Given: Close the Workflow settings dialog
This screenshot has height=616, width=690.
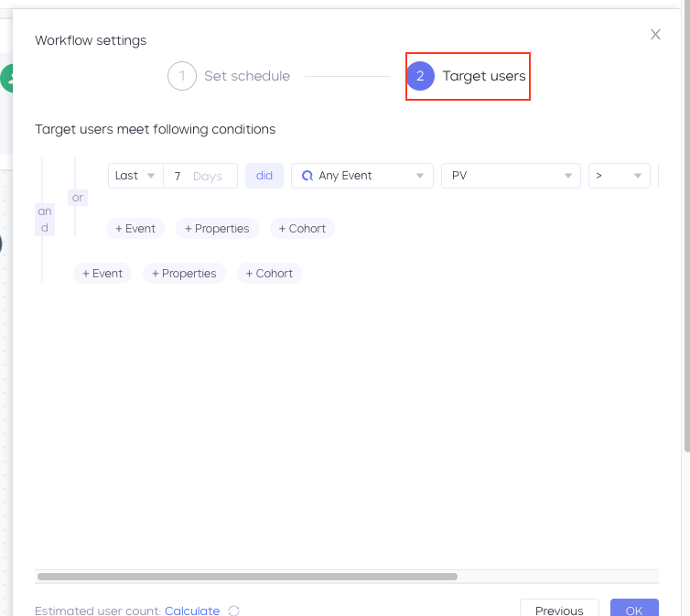Looking at the screenshot, I should pos(655,34).
